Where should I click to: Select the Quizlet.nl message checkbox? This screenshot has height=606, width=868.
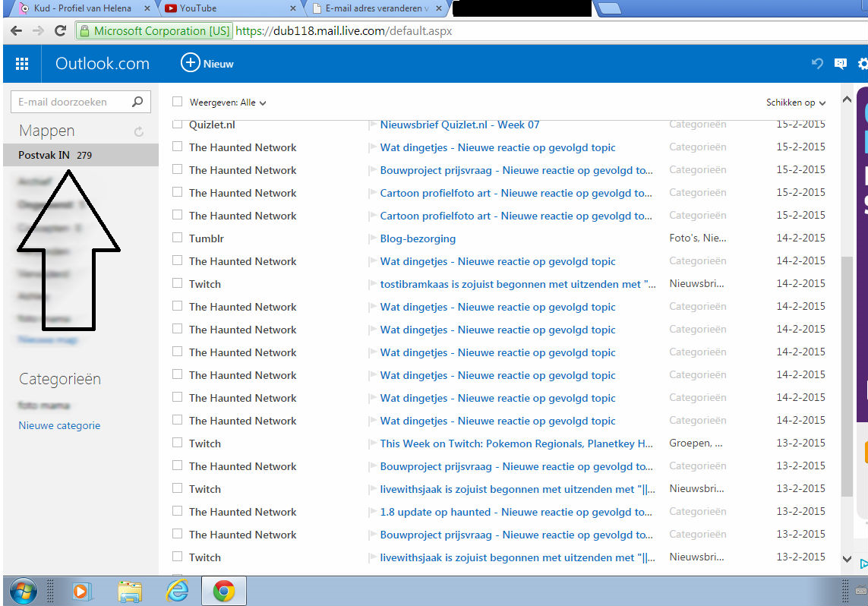click(x=177, y=124)
